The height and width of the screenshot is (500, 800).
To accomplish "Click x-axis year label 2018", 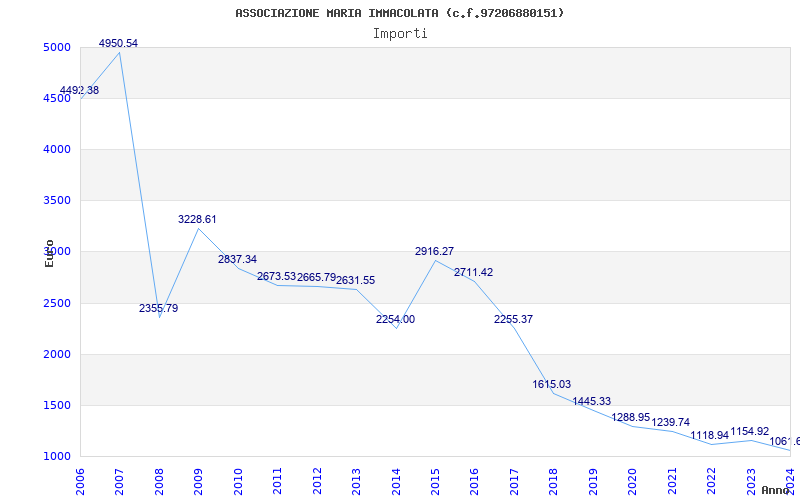I will pyautogui.click(x=553, y=481).
